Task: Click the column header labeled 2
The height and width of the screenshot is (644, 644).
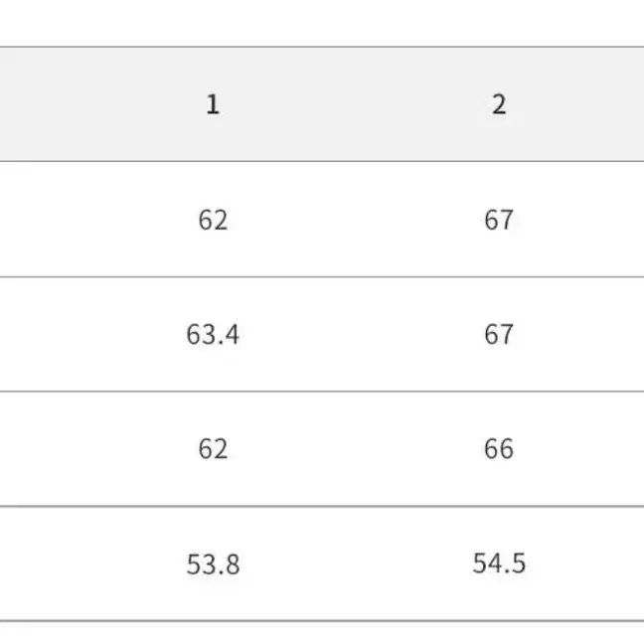Action: pyautogui.click(x=499, y=104)
